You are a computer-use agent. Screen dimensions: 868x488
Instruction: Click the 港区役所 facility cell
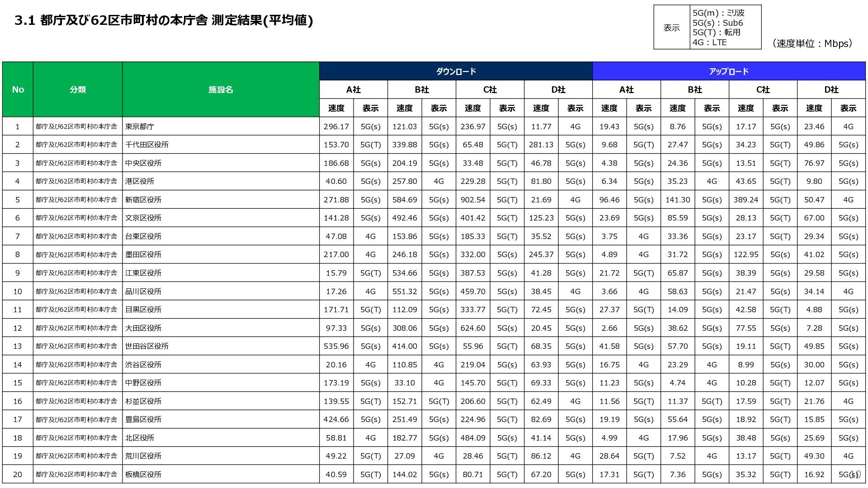pyautogui.click(x=140, y=181)
